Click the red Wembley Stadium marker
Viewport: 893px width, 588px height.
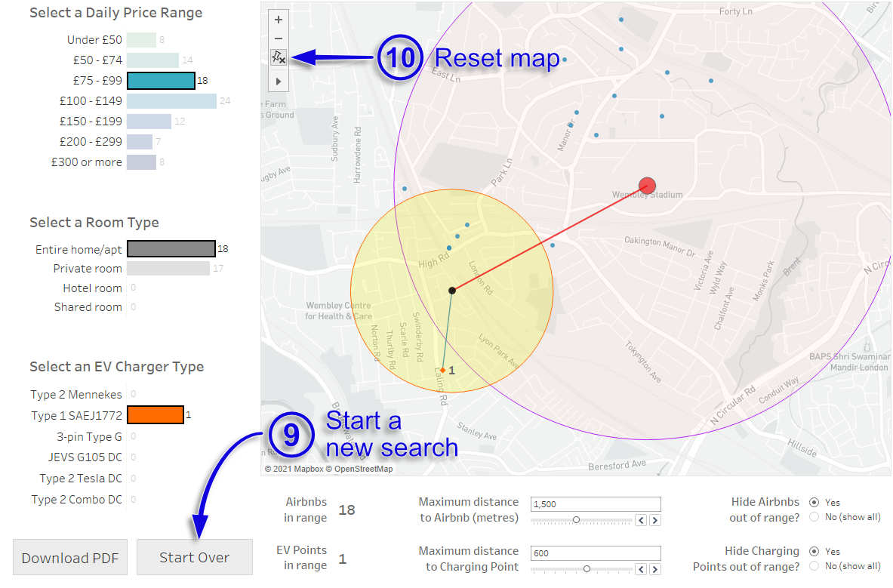(x=647, y=185)
